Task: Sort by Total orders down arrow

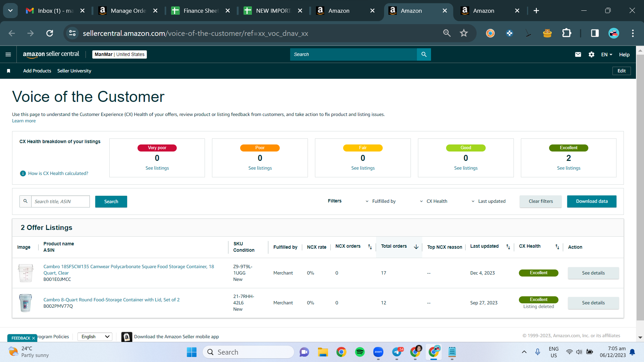Action: 416,247
